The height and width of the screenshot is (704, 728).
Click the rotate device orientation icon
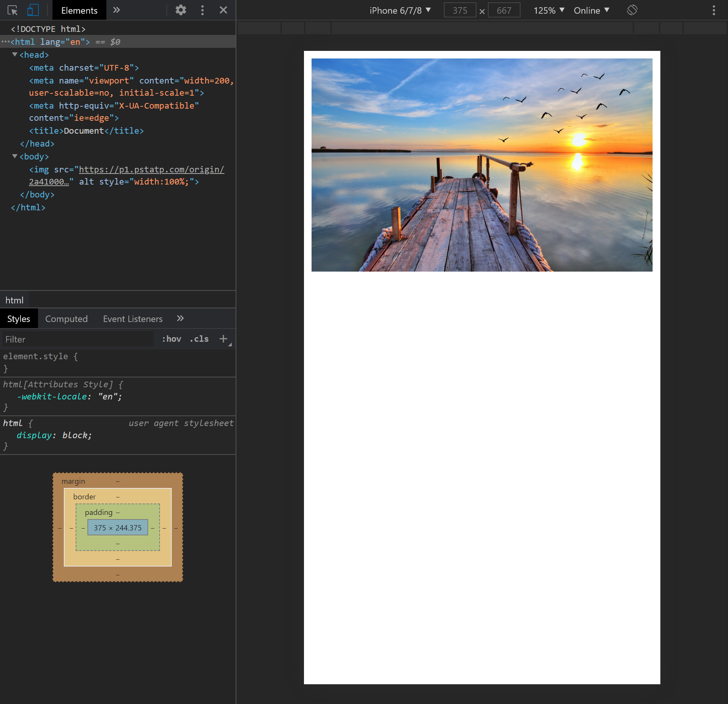tap(632, 10)
